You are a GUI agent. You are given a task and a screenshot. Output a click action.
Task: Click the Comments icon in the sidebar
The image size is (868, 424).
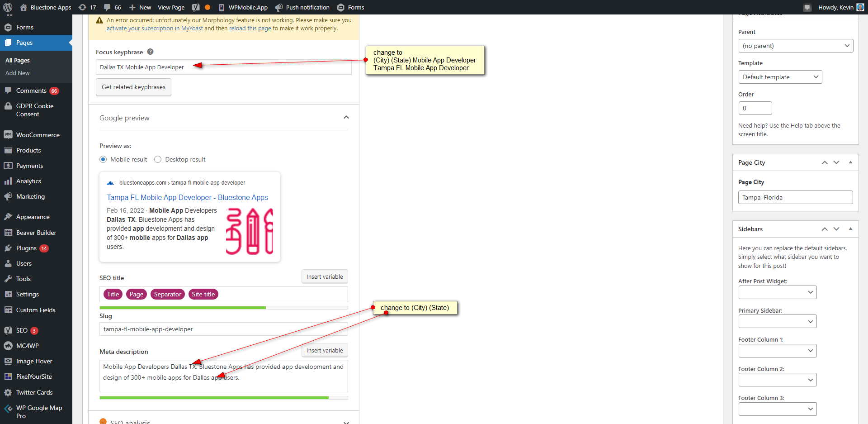pyautogui.click(x=8, y=91)
